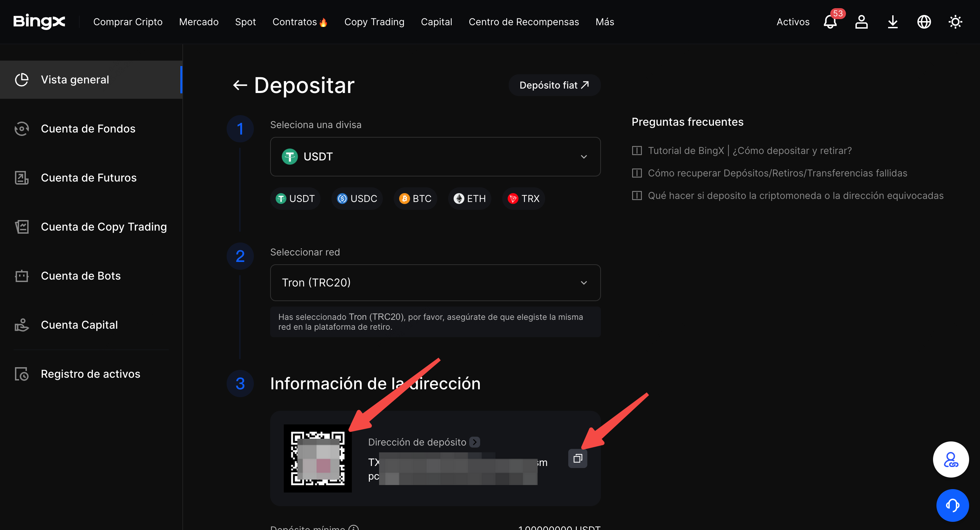Image resolution: width=980 pixels, height=530 pixels.
Task: Copy the deposit address with copy icon
Action: [577, 458]
